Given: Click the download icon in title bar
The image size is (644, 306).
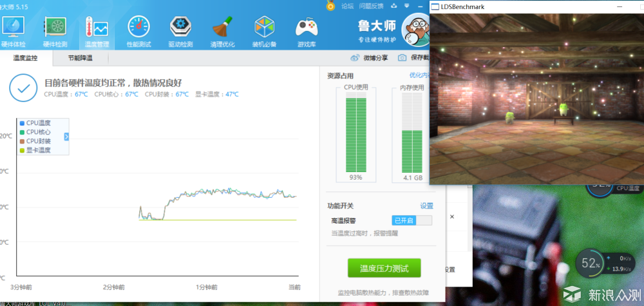Looking at the screenshot, I should click(394, 6).
